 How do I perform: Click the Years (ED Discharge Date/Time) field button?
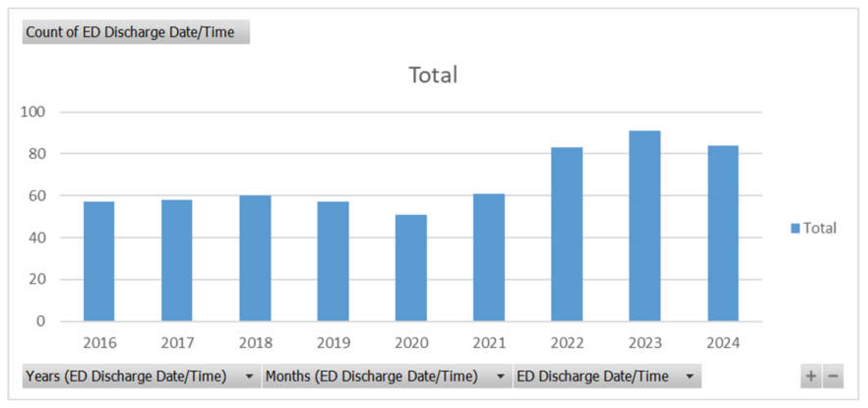point(126,376)
